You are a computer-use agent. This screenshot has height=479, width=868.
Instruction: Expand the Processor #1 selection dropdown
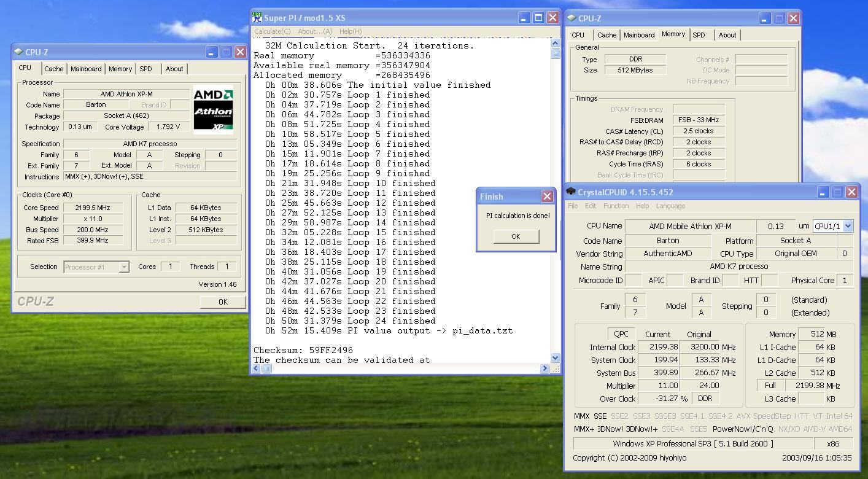pyautogui.click(x=124, y=267)
